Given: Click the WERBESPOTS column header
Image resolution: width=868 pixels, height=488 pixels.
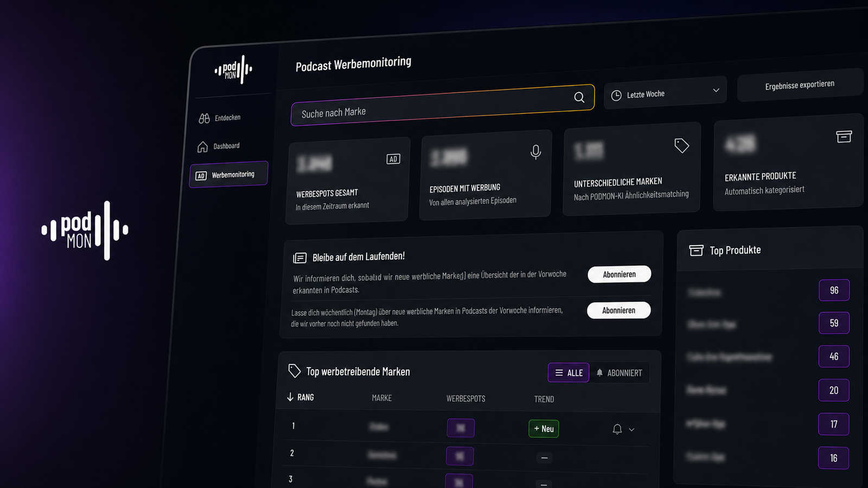Looking at the screenshot, I should coord(466,399).
